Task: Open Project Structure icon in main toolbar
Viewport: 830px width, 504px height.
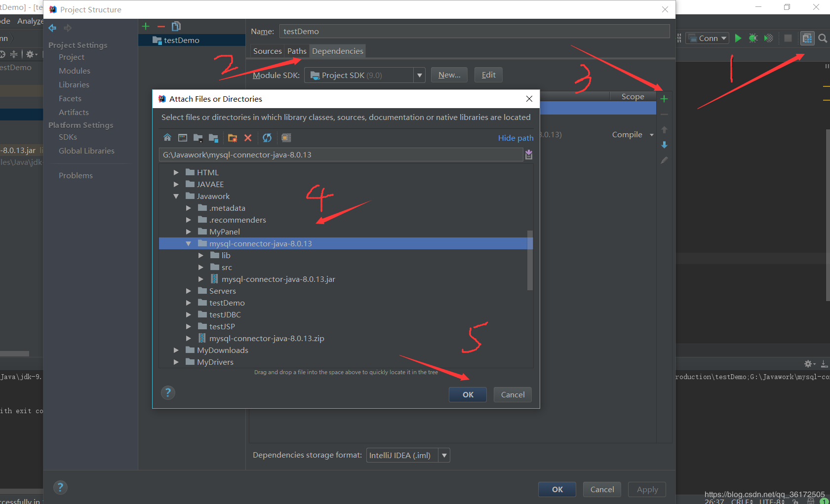Action: [x=807, y=38]
